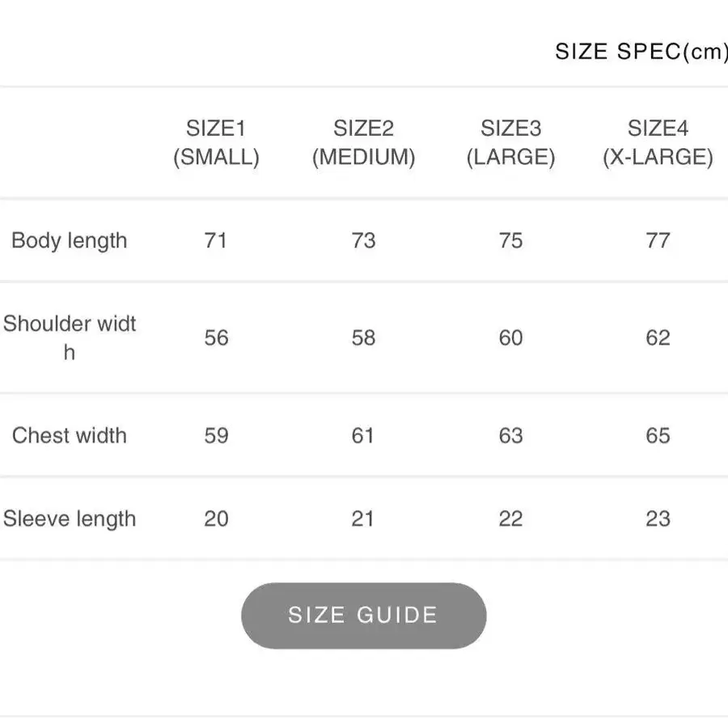Click chest width value 59
728x728 pixels.
tap(216, 435)
